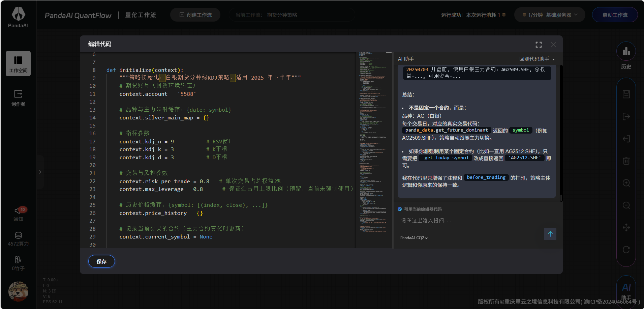
Task: Click the _get_today_symbol code tag
Action: click(445, 158)
